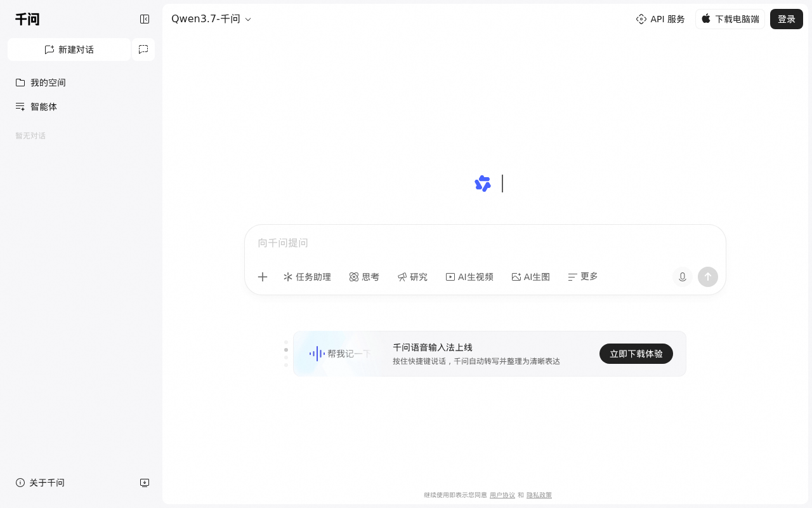Select the last banner carousel dot
812x508 pixels.
286,365
